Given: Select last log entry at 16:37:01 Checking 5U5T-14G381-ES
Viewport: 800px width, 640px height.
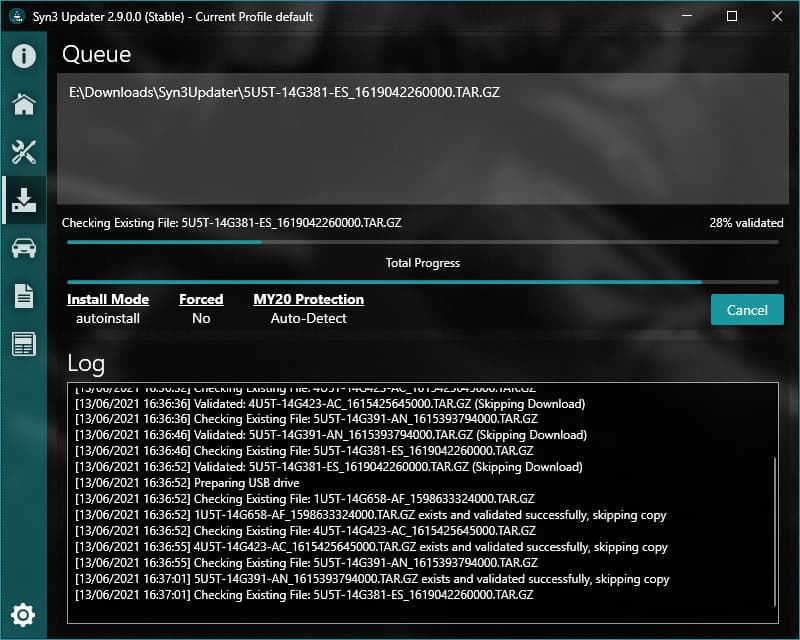Looking at the screenshot, I should point(304,595).
